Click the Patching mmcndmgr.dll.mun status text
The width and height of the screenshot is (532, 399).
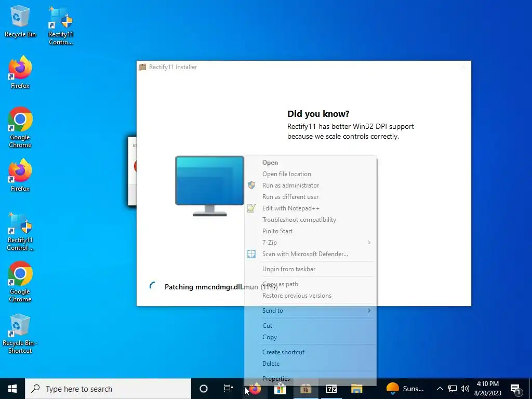(x=221, y=287)
